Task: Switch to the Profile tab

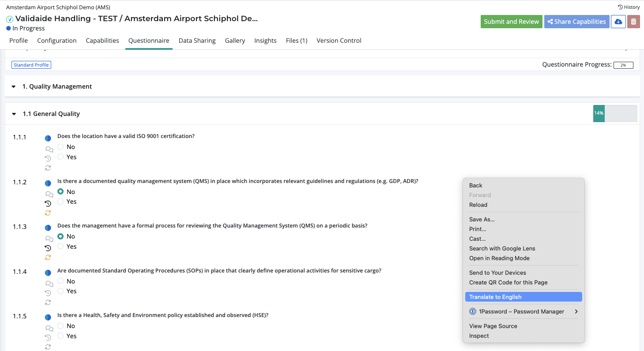Action: (x=19, y=41)
